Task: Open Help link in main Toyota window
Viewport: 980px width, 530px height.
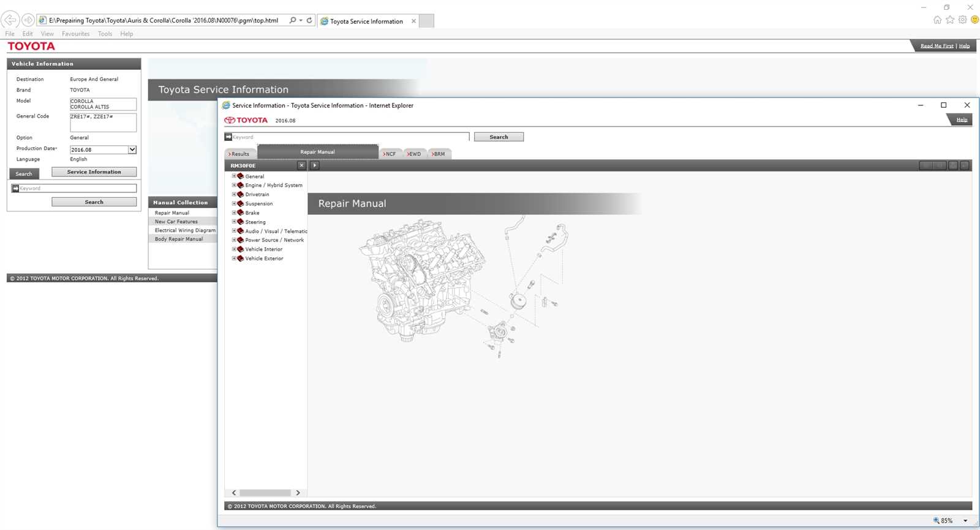Action: pos(964,46)
